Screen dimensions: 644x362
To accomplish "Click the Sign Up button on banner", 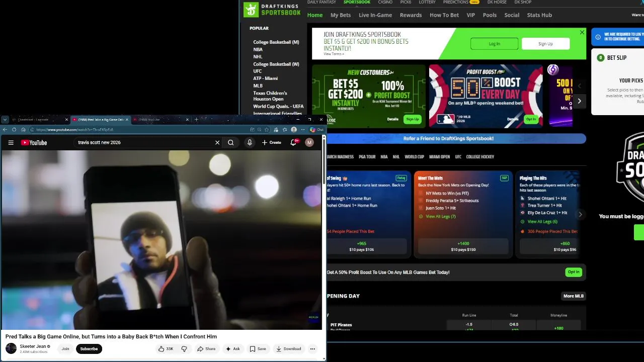I will point(545,44).
